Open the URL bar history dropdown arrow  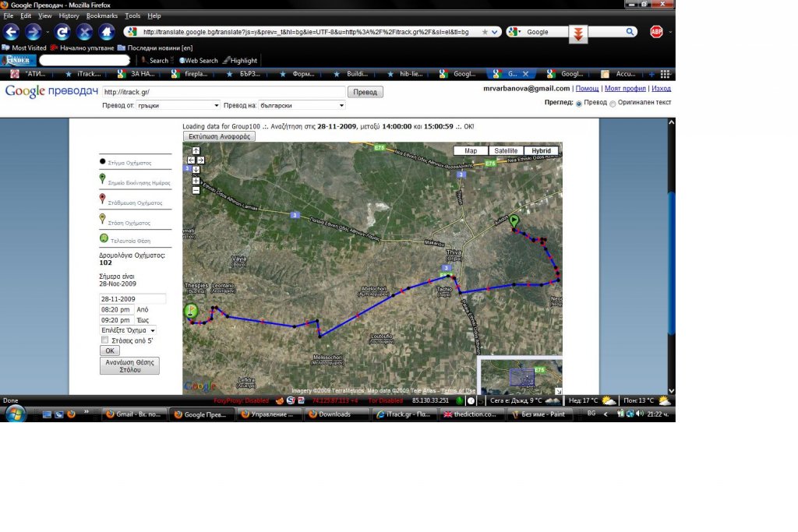(494, 31)
